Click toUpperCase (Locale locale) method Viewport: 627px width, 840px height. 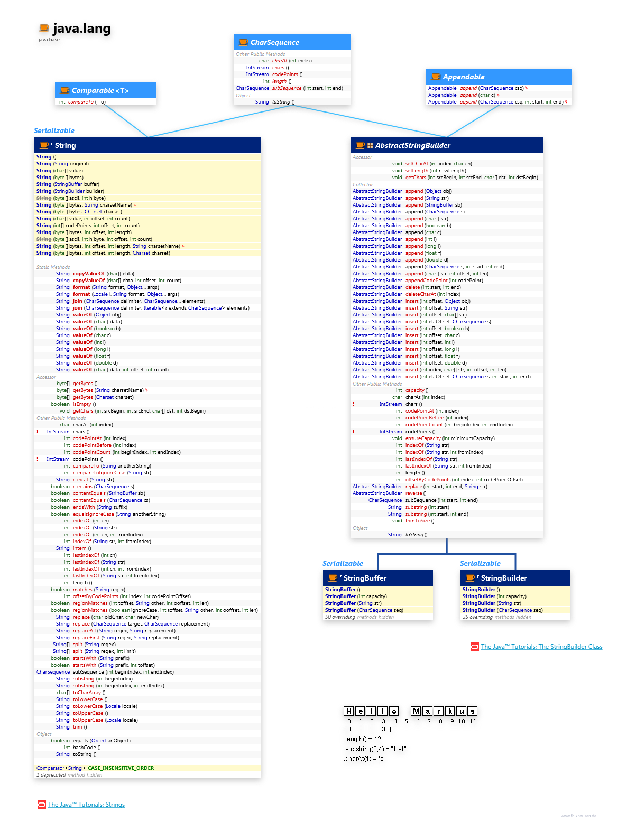click(105, 720)
